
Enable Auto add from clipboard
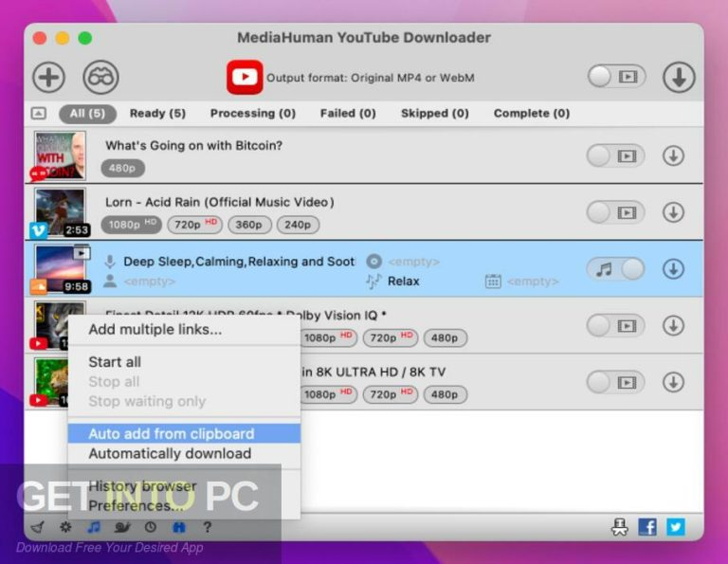pos(184,433)
